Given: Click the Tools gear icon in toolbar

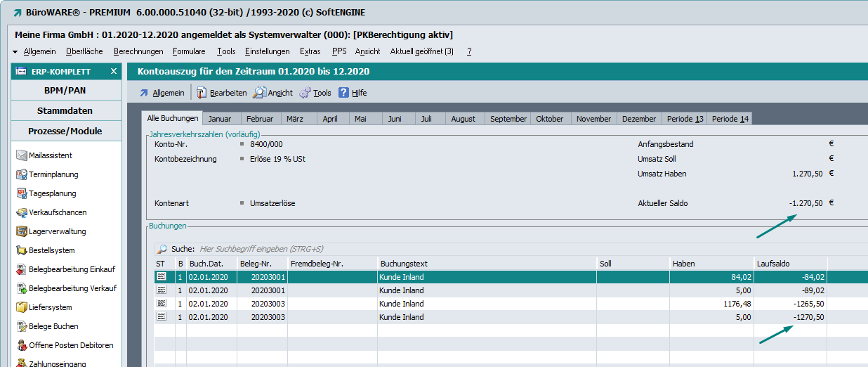Looking at the screenshot, I should pos(305,93).
